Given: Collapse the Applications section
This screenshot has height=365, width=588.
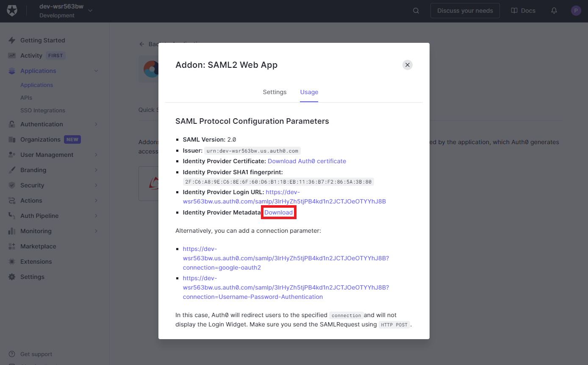Looking at the screenshot, I should [x=39, y=70].
